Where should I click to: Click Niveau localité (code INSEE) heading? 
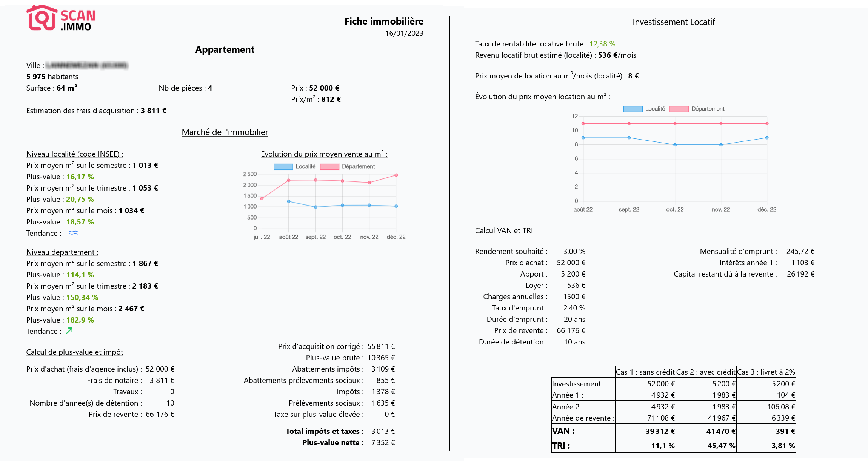(75, 154)
